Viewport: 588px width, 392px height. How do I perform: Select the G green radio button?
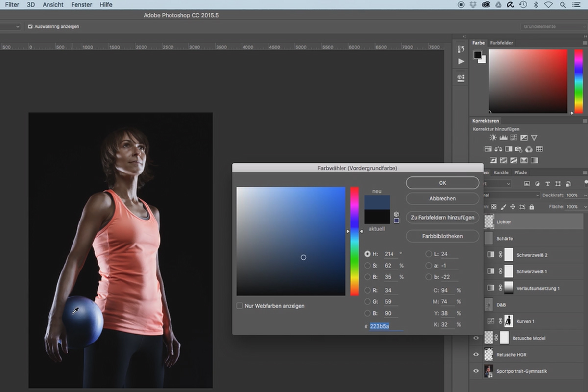[367, 302]
